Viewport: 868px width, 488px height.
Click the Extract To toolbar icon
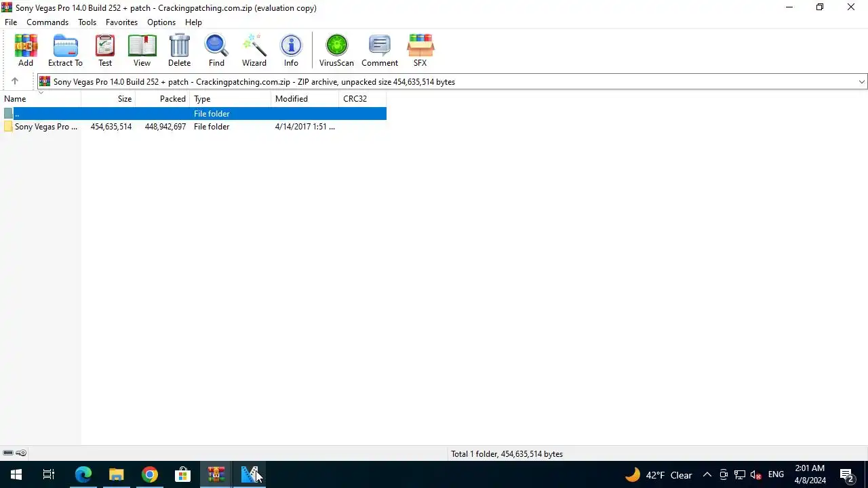pyautogui.click(x=65, y=50)
